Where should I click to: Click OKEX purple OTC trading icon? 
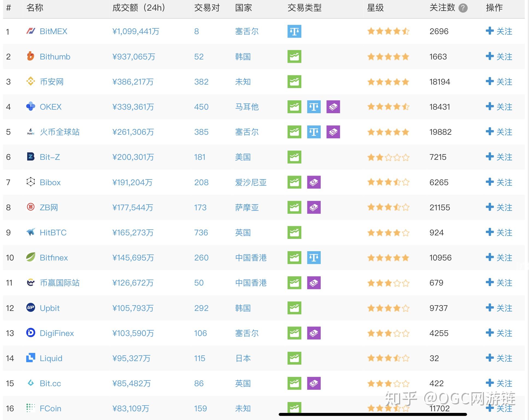point(333,107)
